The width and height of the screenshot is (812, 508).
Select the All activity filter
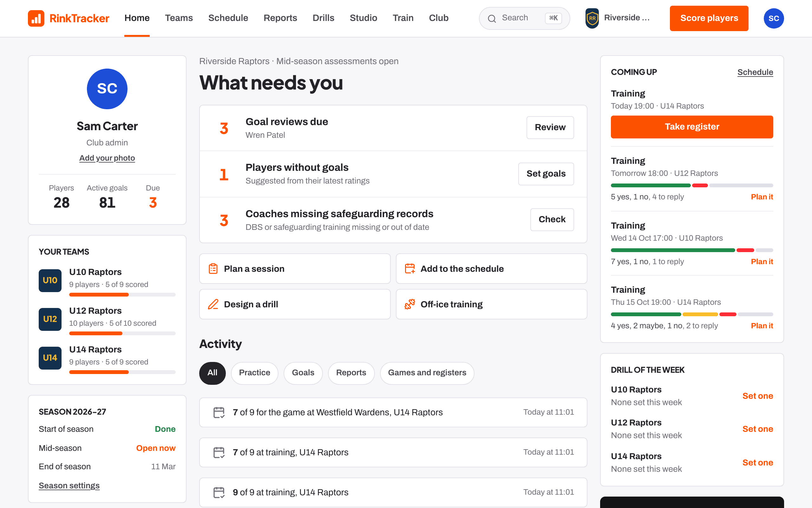213,373
